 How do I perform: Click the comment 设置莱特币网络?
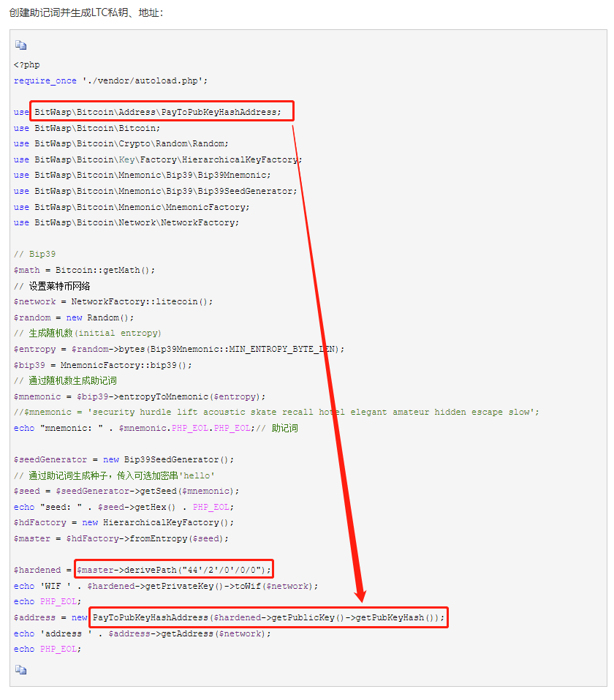(52, 286)
